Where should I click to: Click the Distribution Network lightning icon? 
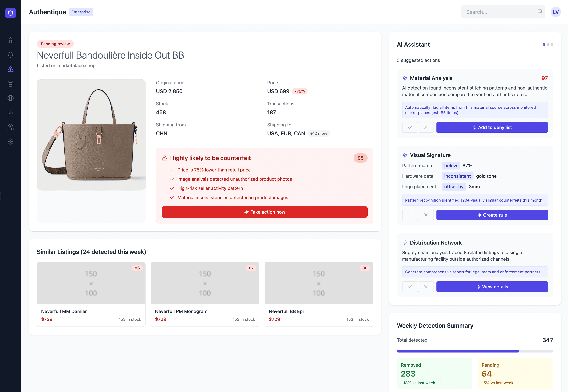coord(405,243)
